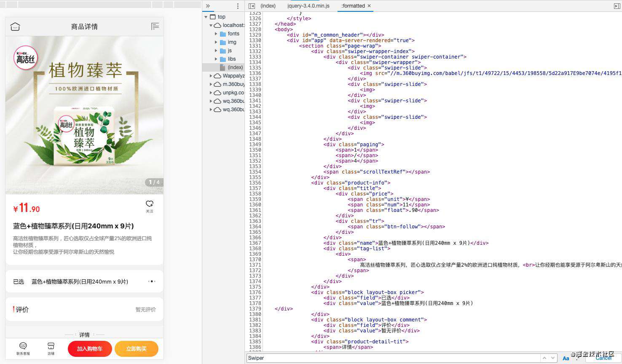Click the 加入购物车 add to cart button
The height and width of the screenshot is (364, 622).
pyautogui.click(x=90, y=349)
